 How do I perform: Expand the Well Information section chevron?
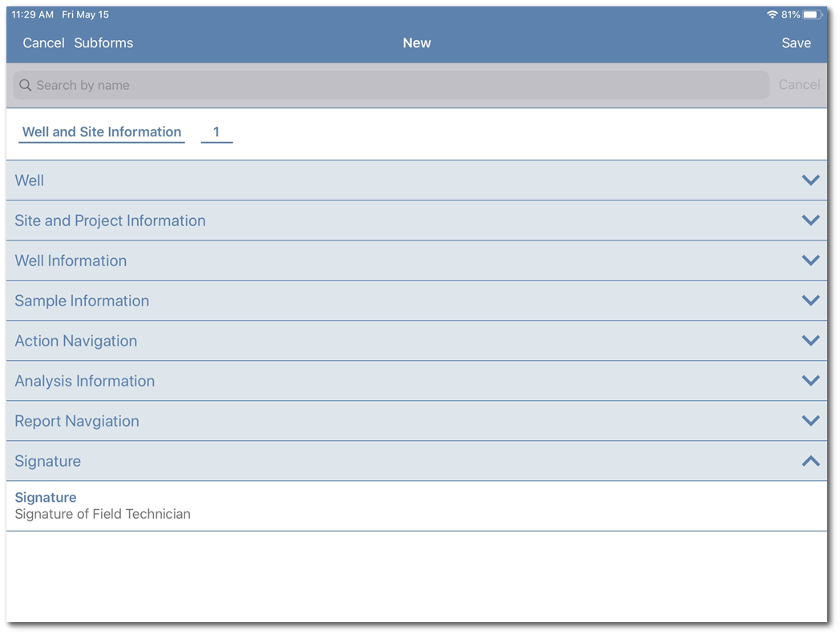[810, 261]
